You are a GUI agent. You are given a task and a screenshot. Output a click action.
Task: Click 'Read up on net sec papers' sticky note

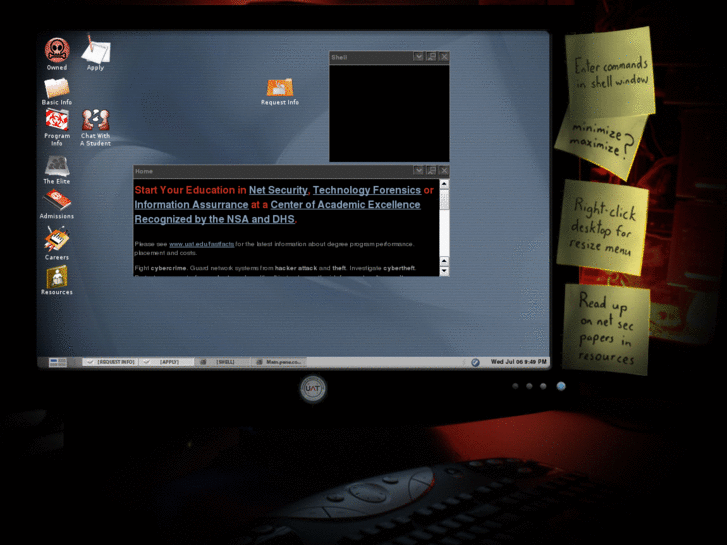pos(606,329)
